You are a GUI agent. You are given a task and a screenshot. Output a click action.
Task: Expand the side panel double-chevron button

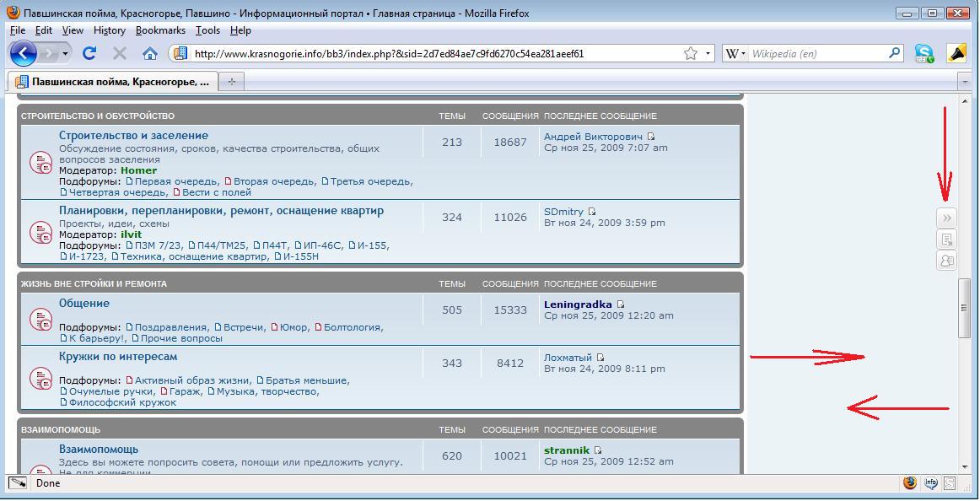tap(946, 218)
